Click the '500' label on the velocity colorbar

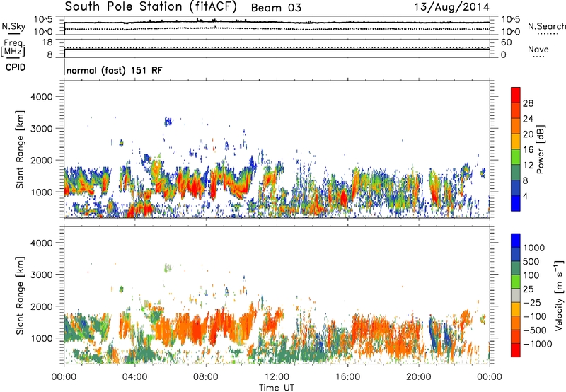(x=533, y=261)
